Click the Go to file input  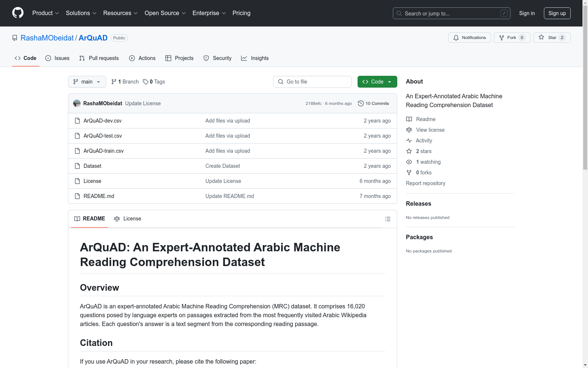click(x=312, y=82)
